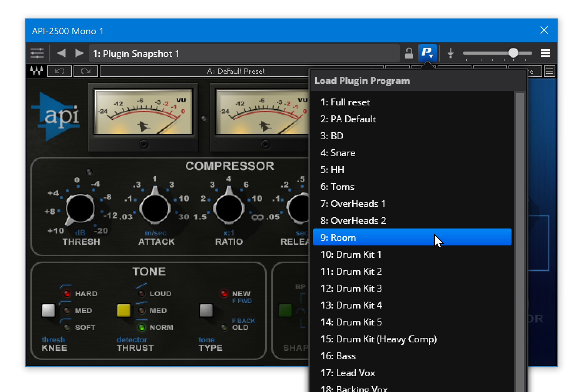Pick 11: Drum Kit 2
The height and width of the screenshot is (392, 580).
click(x=412, y=272)
